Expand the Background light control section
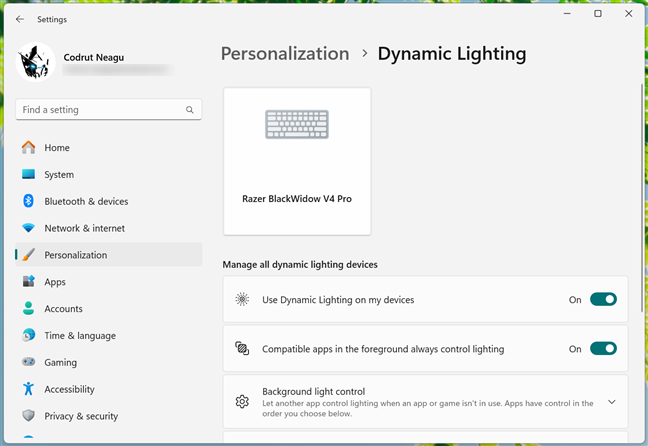 coord(612,402)
